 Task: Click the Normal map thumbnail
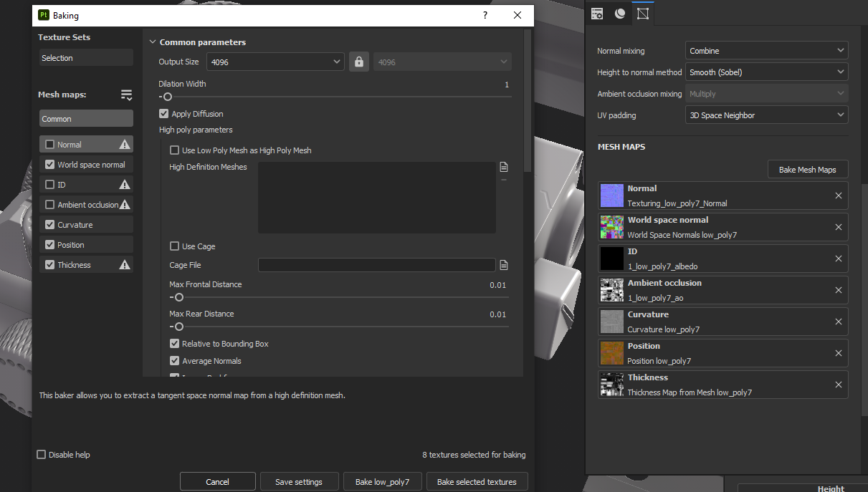(612, 196)
